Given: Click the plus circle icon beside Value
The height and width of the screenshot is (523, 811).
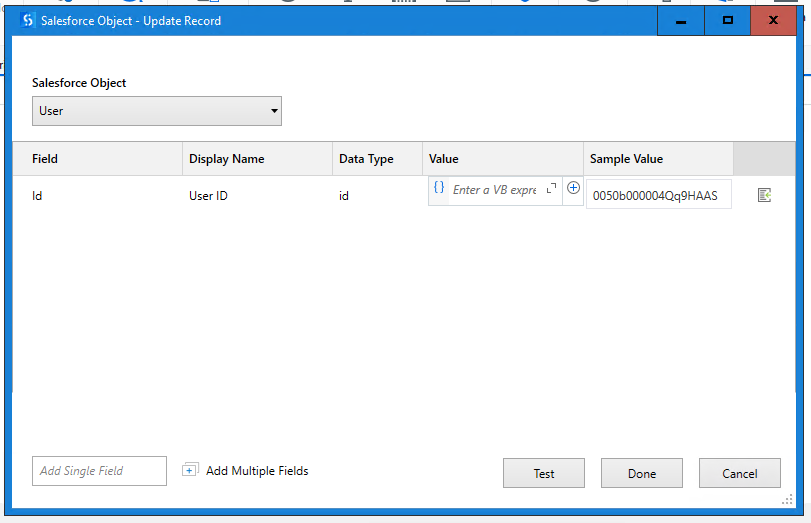Looking at the screenshot, I should 573,188.
